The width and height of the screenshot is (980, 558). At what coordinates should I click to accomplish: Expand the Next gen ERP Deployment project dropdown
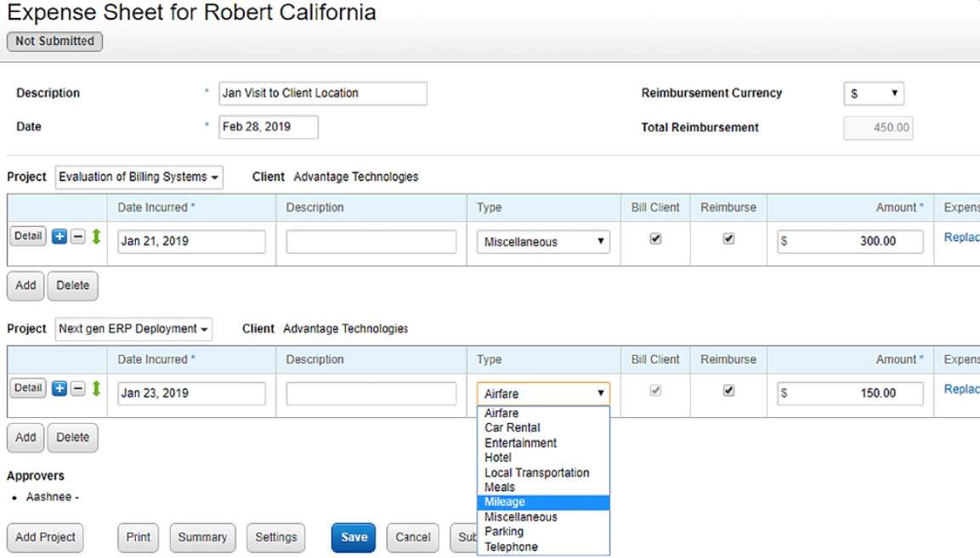point(133,330)
